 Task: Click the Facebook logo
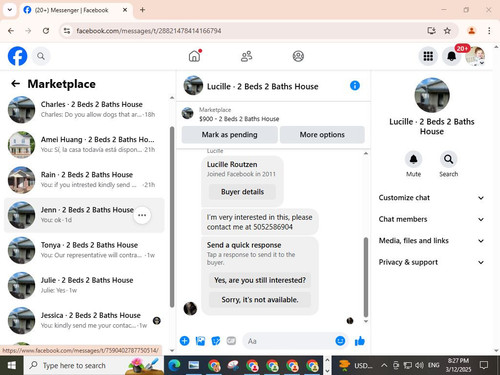point(17,56)
